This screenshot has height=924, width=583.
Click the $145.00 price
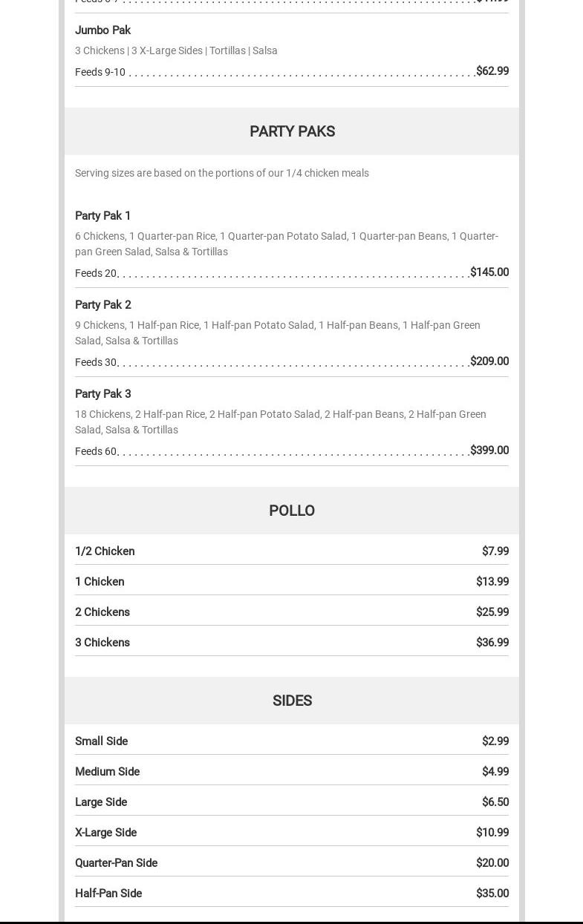point(489,272)
